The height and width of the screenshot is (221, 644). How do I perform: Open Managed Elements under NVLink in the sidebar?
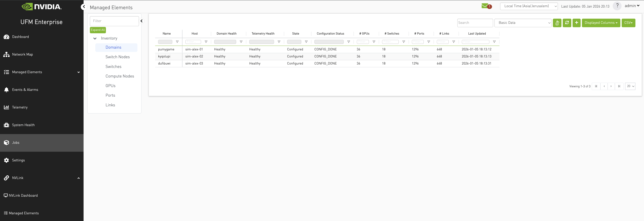tap(24, 213)
